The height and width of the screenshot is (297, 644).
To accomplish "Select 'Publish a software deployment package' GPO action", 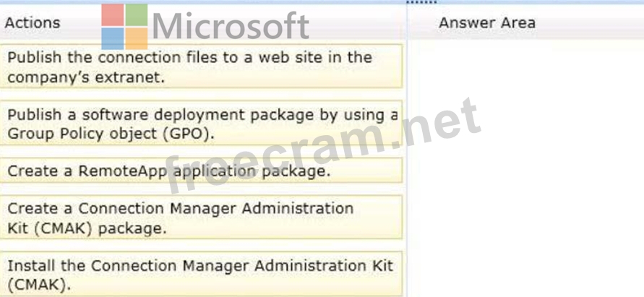I will (201, 123).
